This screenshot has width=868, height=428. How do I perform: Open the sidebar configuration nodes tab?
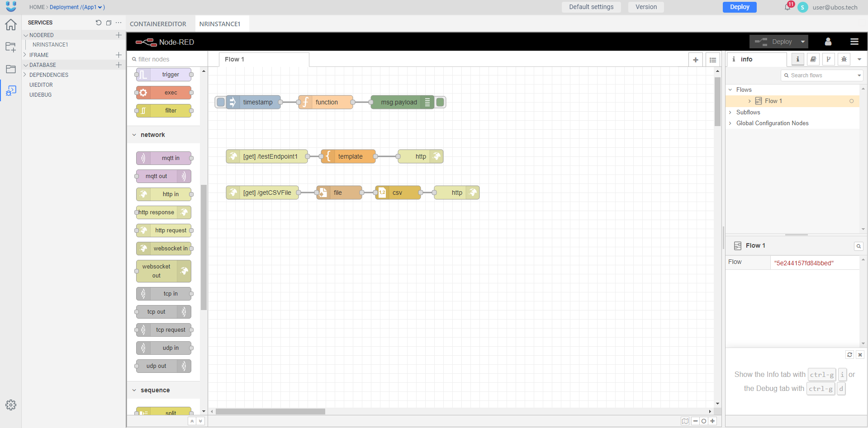829,59
